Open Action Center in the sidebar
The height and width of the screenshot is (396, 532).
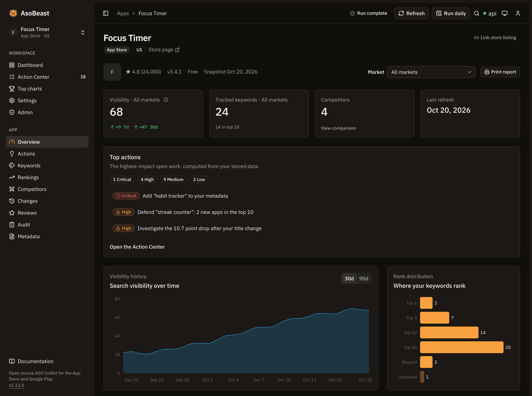coord(47,77)
